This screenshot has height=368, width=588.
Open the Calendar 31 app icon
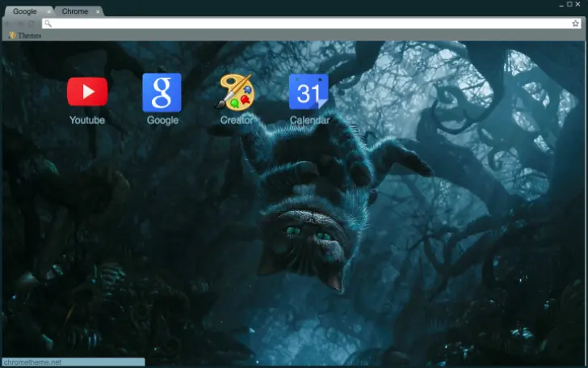309,92
